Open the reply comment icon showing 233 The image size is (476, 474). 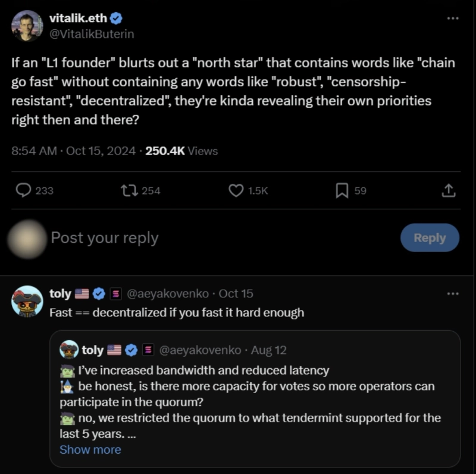pos(23,190)
